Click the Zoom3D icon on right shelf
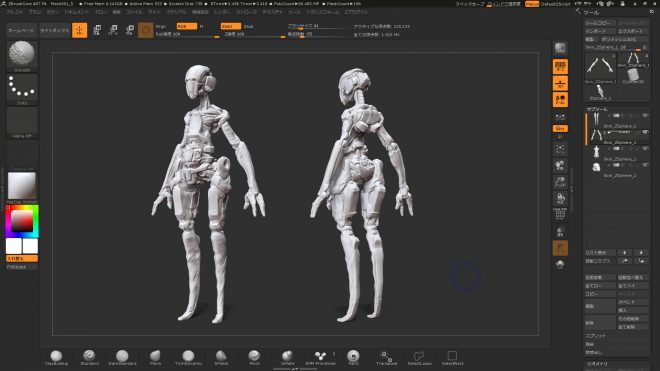 click(560, 182)
